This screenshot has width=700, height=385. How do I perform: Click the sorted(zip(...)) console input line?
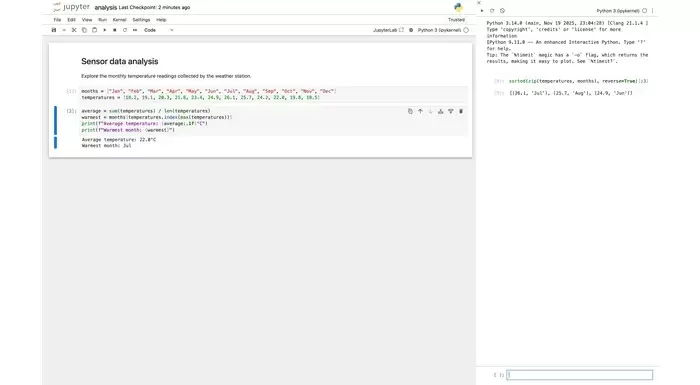(x=579, y=81)
